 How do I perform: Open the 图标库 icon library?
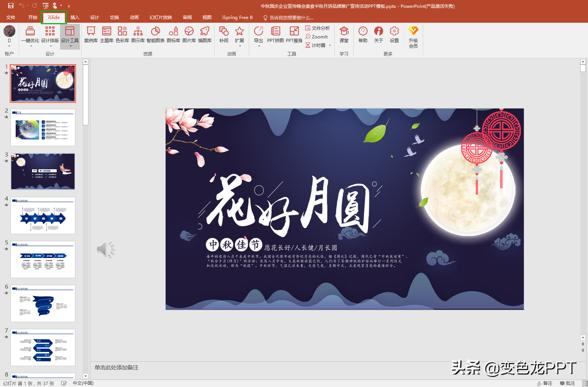pyautogui.click(x=173, y=34)
